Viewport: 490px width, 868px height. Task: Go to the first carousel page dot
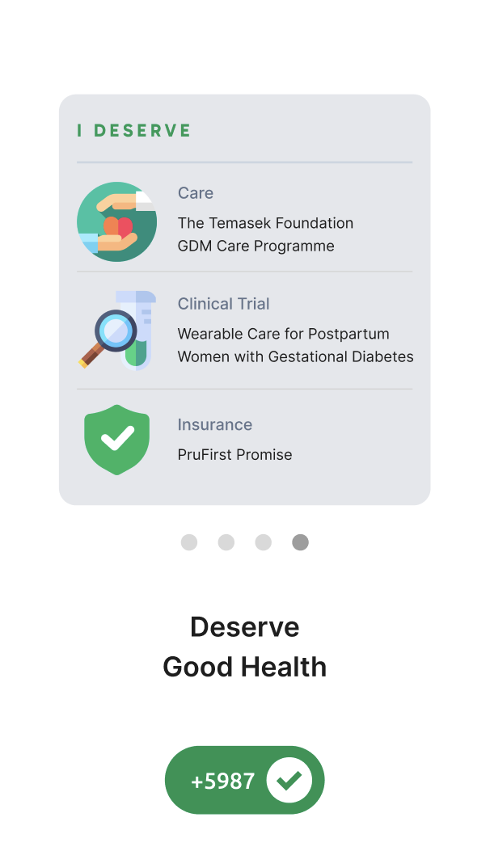189,542
